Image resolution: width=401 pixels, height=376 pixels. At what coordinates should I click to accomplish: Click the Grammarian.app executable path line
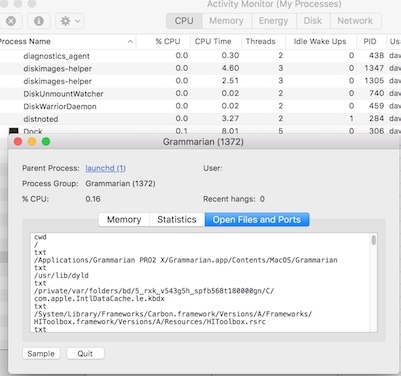tap(186, 260)
